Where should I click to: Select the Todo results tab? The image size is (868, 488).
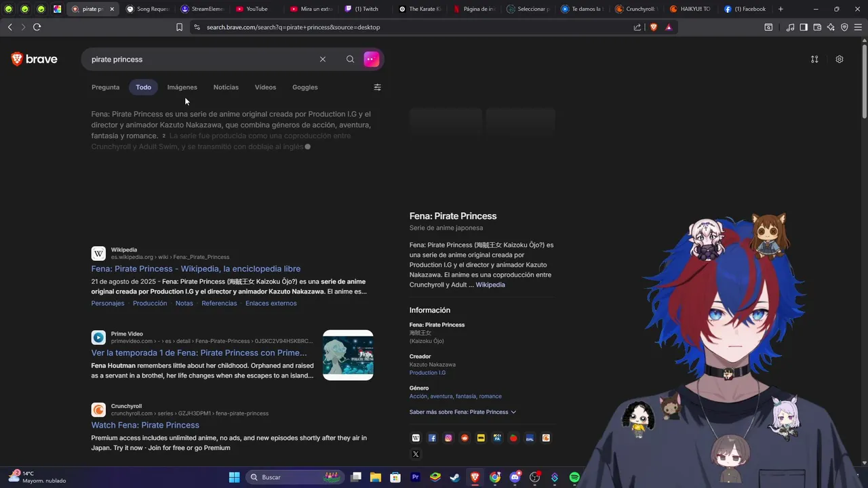tap(143, 87)
